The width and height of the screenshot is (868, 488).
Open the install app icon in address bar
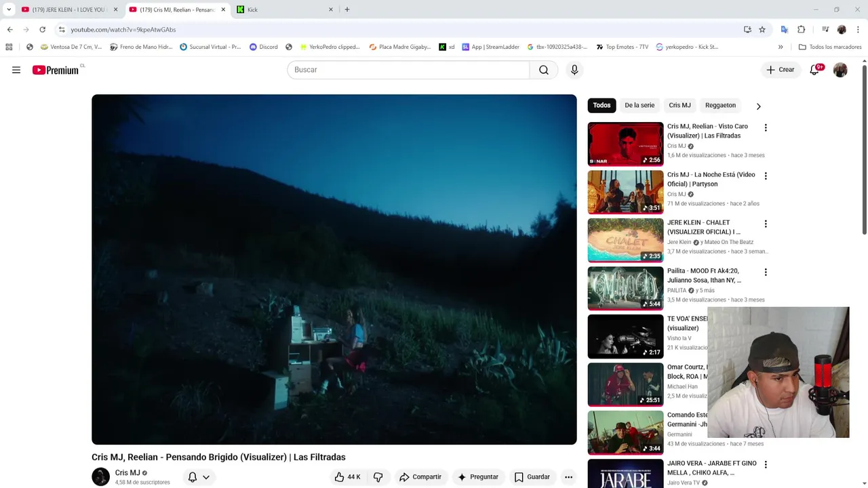pos(747,30)
